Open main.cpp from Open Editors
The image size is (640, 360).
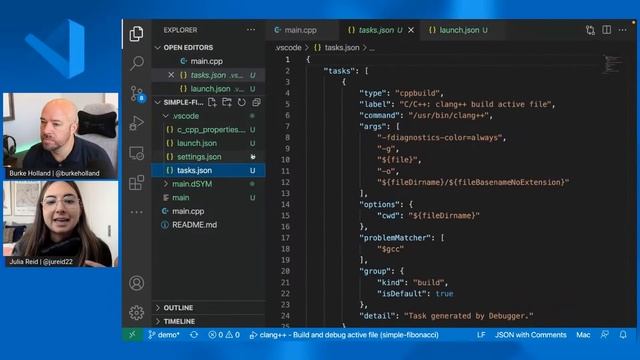[208, 61]
